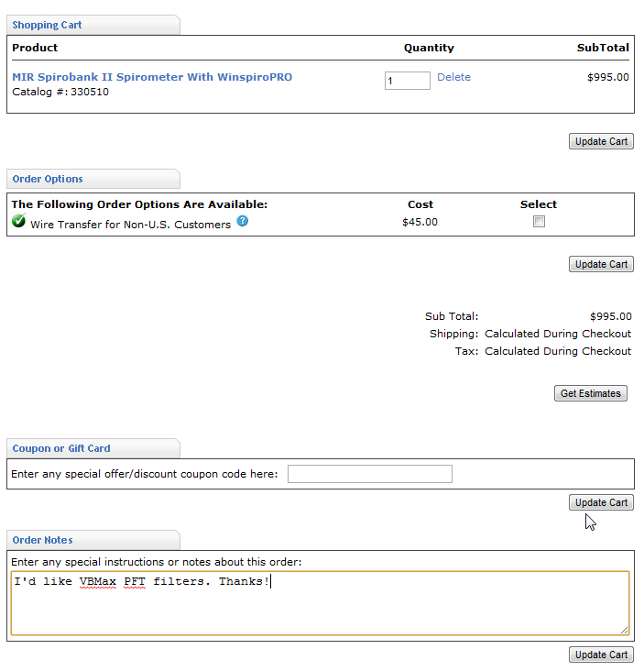Click the Quantity input field
The height and width of the screenshot is (671, 644).
click(407, 81)
